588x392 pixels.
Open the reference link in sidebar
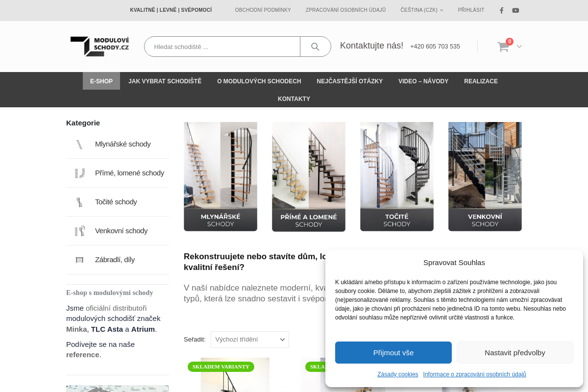tap(83, 355)
